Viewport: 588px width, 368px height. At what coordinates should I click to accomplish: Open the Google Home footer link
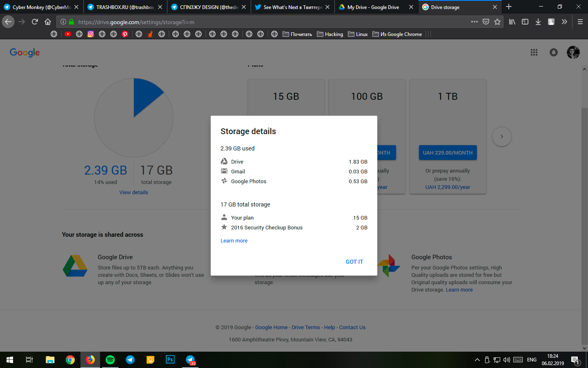[271, 327]
